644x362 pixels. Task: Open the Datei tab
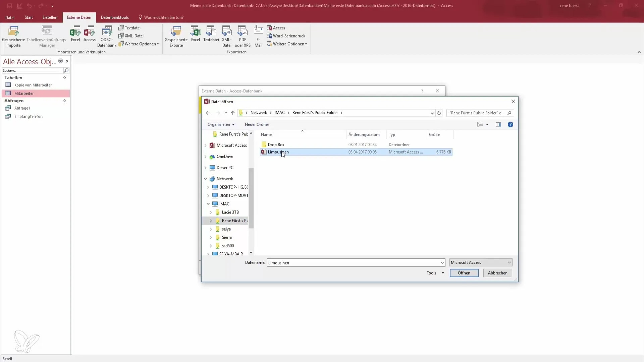[x=10, y=17]
